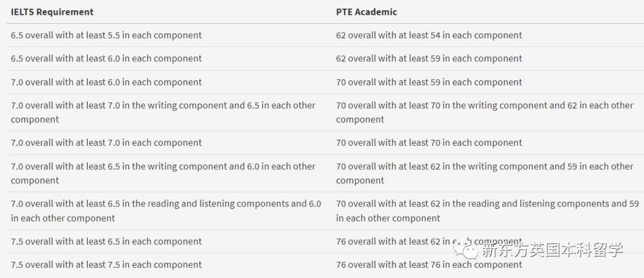The height and width of the screenshot is (278, 644).
Task: Click IELTS 7.5 overall at least 6.5 cell
Action: coord(106,242)
